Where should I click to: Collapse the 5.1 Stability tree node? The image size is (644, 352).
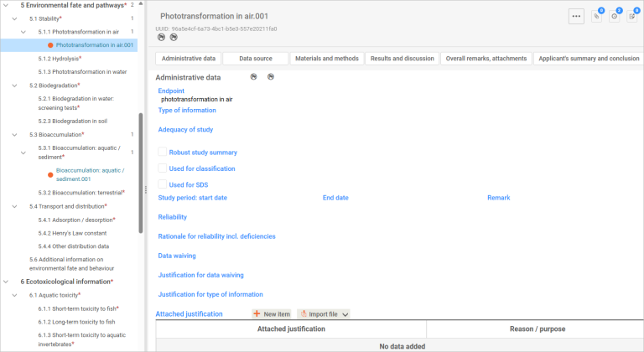coord(14,19)
